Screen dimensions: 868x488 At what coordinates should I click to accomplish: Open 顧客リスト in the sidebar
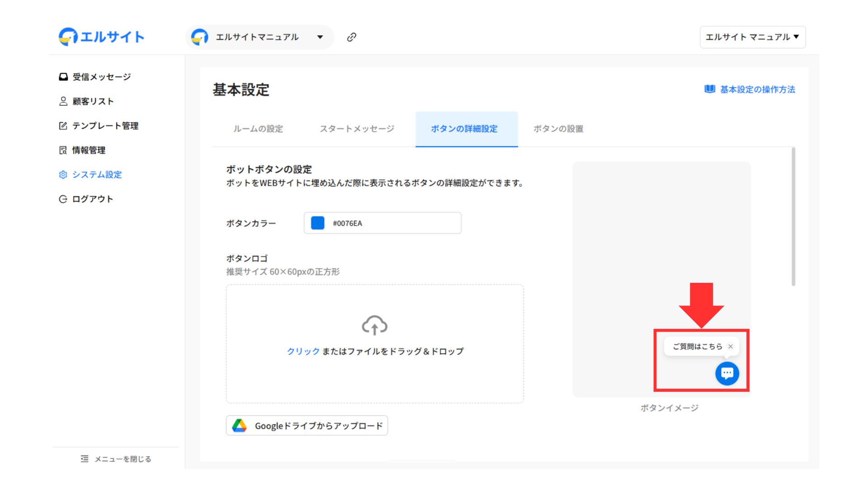point(93,101)
